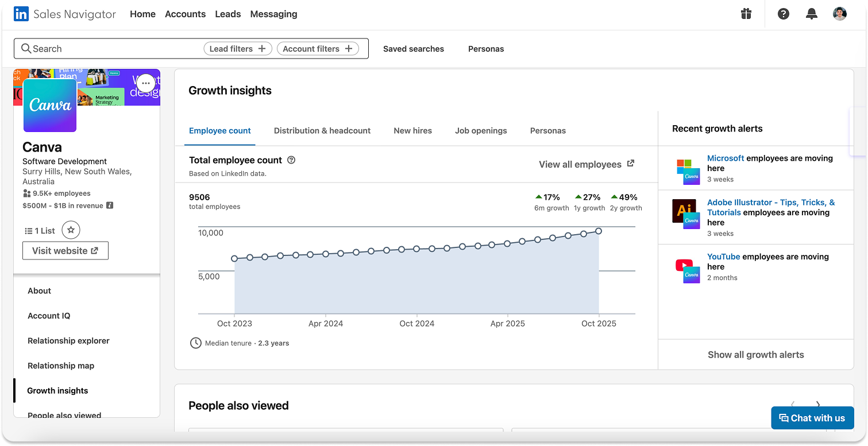Click the LinkedIn Sales Navigator logo
This screenshot has height=446, width=868.
pos(65,14)
